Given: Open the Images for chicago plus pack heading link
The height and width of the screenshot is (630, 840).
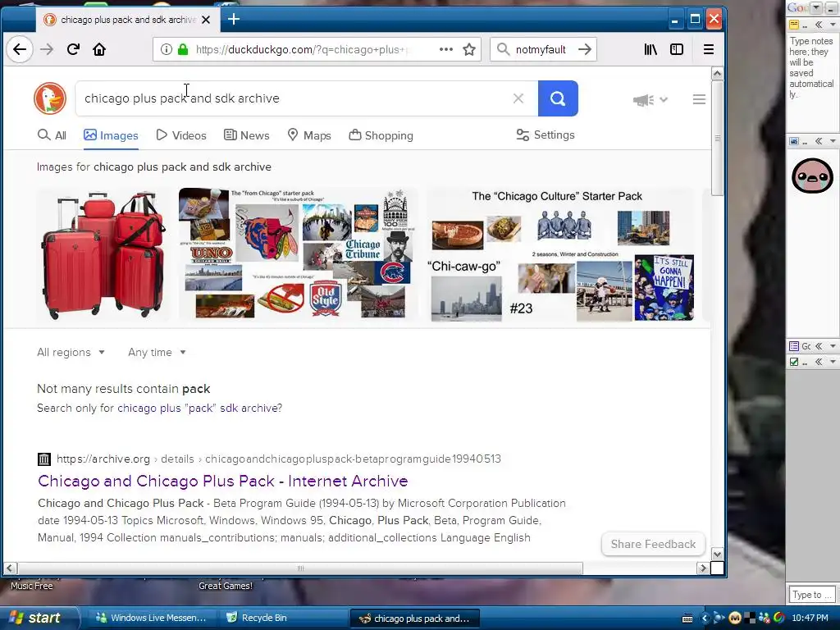Looking at the screenshot, I should [153, 167].
